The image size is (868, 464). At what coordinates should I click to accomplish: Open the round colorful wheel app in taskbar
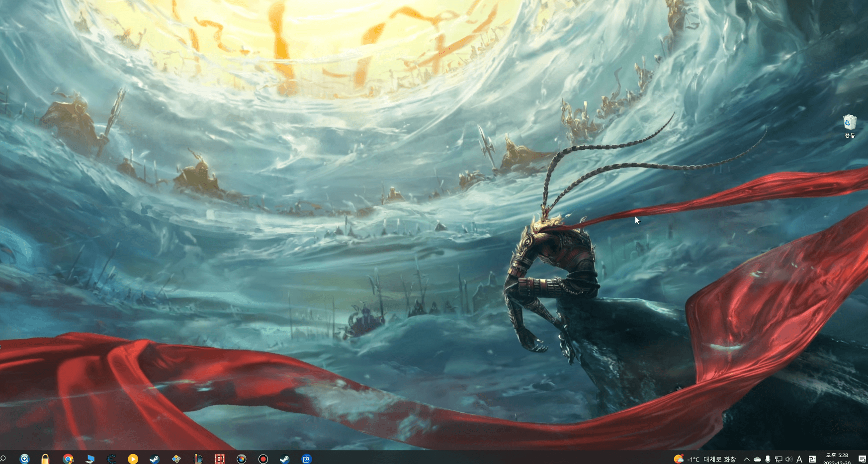pos(242,459)
